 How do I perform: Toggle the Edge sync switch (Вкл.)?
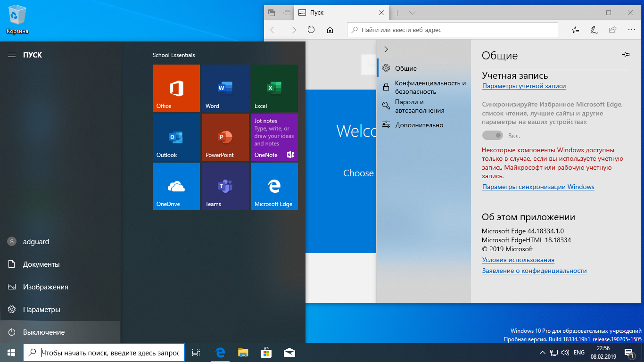[493, 136]
